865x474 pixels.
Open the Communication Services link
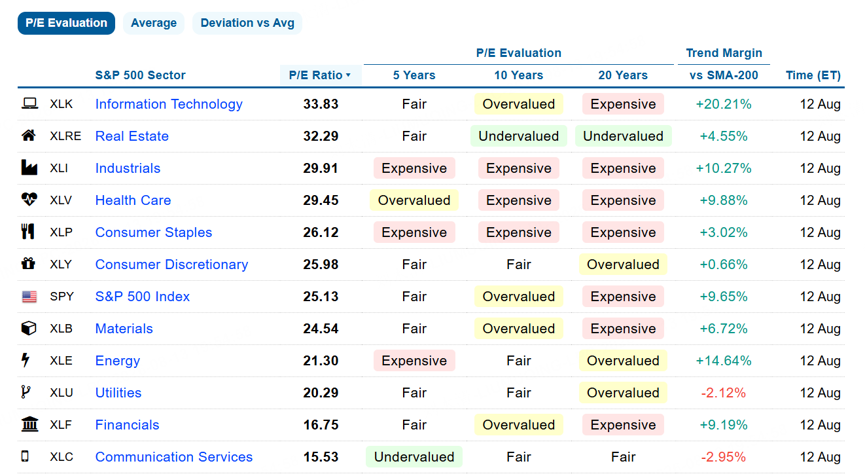coord(174,457)
